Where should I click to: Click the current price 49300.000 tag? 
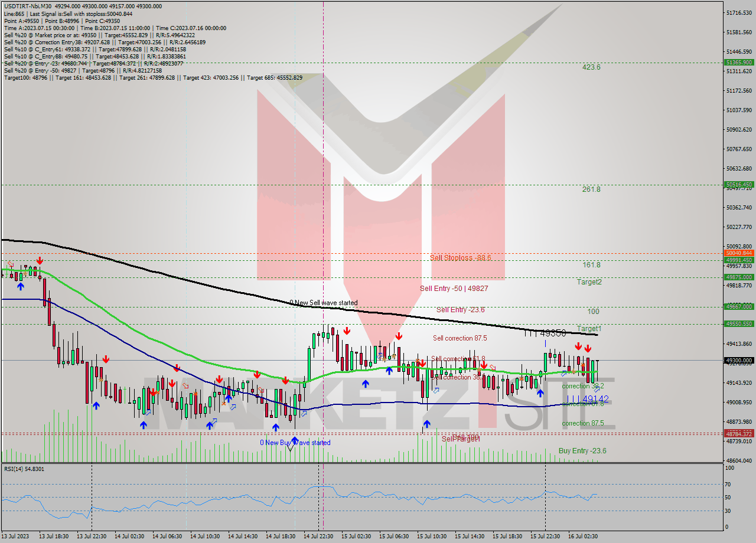(x=739, y=360)
